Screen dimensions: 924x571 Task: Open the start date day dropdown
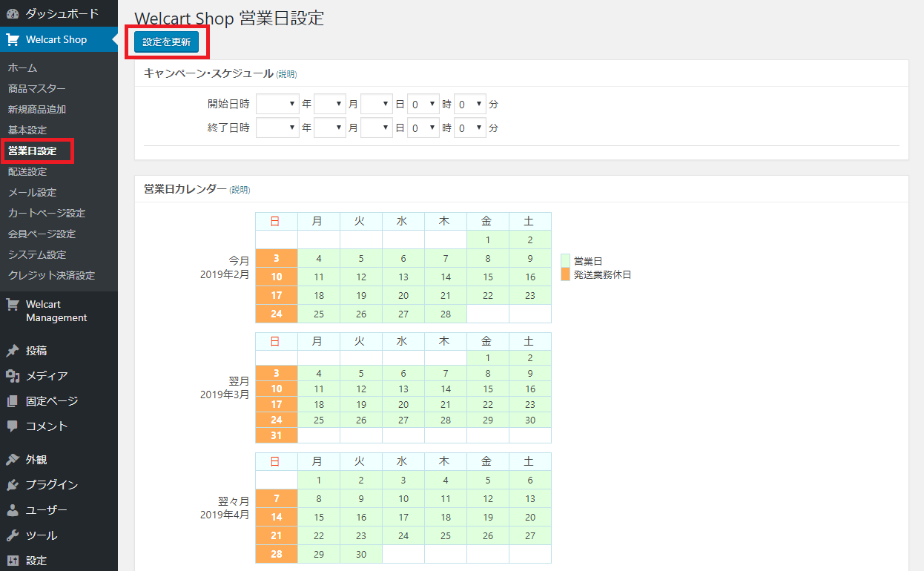tap(377, 104)
